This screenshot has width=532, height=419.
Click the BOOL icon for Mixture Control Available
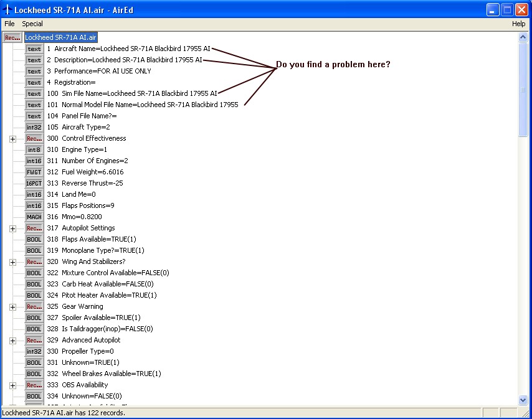[x=34, y=273]
